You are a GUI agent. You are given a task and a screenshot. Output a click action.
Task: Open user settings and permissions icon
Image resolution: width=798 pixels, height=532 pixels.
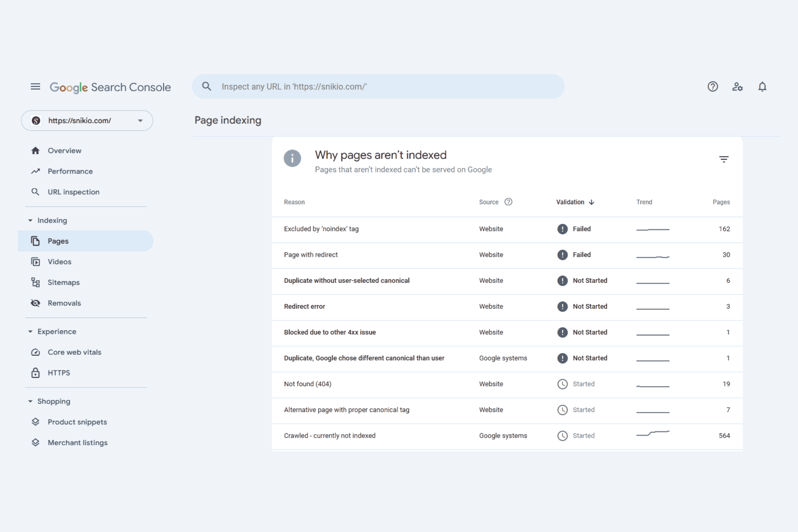tap(737, 87)
